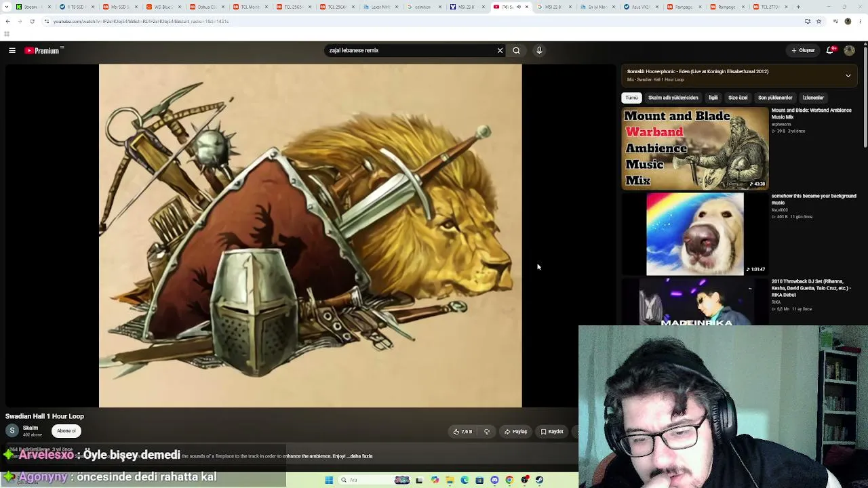
Task: Open Microsoft Edge from the taskbar
Action: 465,480
